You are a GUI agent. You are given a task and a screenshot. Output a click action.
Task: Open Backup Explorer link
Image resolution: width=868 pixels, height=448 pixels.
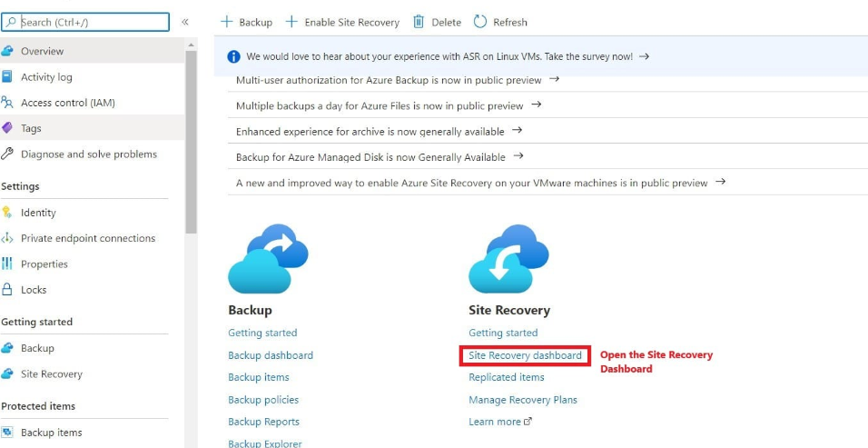pyautogui.click(x=265, y=443)
